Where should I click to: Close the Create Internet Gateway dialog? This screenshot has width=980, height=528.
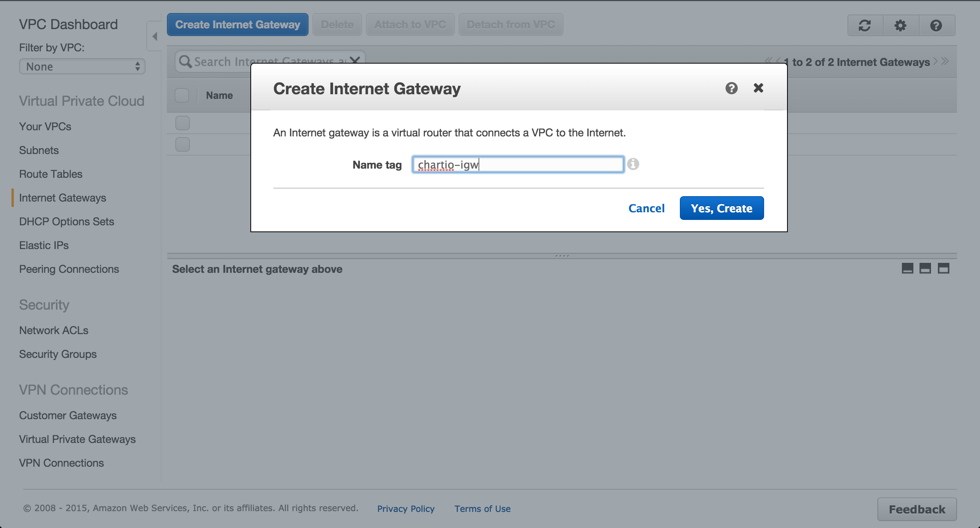(x=758, y=88)
